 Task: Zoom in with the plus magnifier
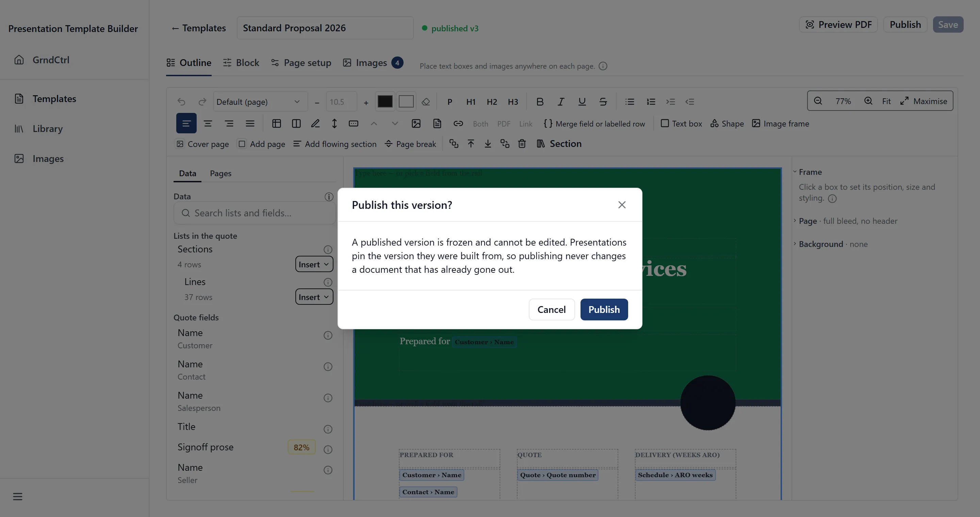pyautogui.click(x=868, y=101)
